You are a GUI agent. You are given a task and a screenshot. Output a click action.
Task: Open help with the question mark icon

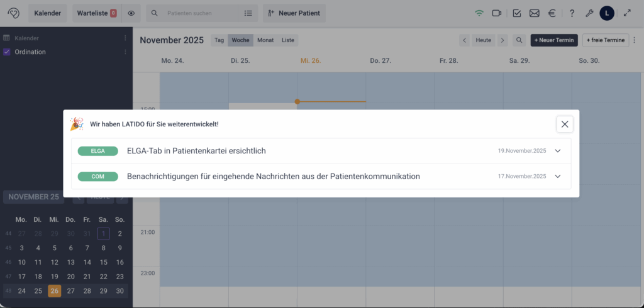(x=572, y=13)
